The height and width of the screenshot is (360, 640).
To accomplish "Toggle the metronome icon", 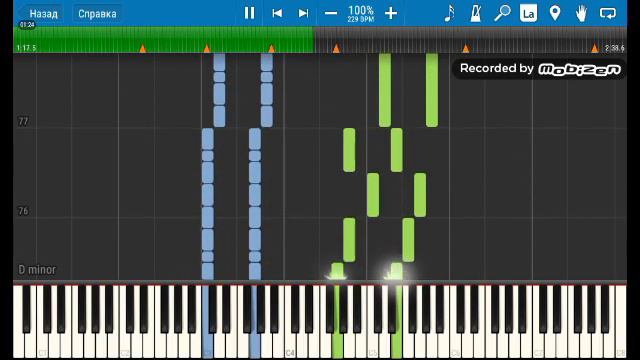I will click(x=476, y=13).
